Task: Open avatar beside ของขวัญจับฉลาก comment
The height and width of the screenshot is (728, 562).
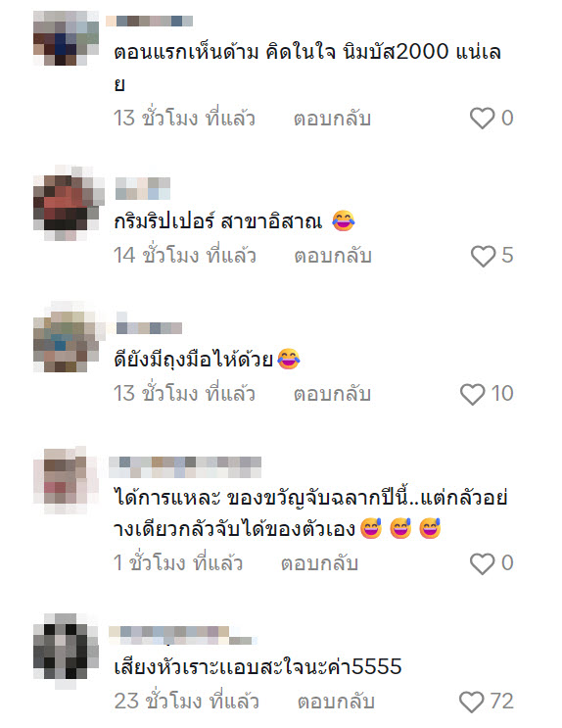Action: [66, 480]
